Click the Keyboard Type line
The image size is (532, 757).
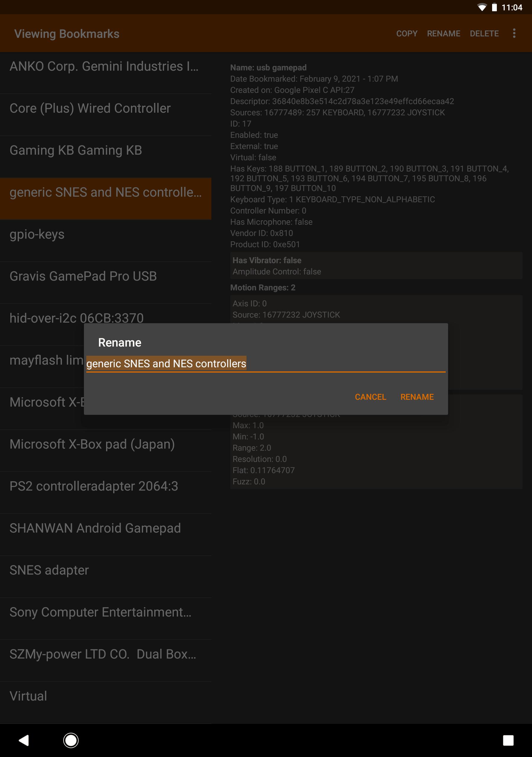(332, 200)
